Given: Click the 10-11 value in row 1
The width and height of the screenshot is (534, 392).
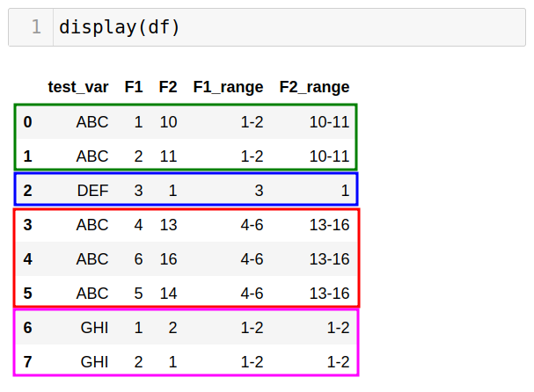Looking at the screenshot, I should coord(329,156).
